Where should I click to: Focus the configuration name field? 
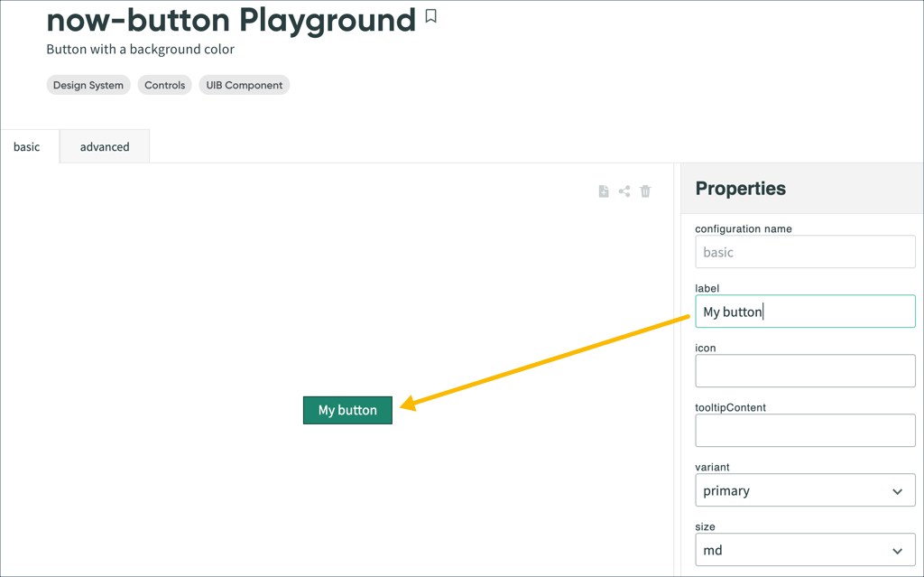[x=805, y=252]
